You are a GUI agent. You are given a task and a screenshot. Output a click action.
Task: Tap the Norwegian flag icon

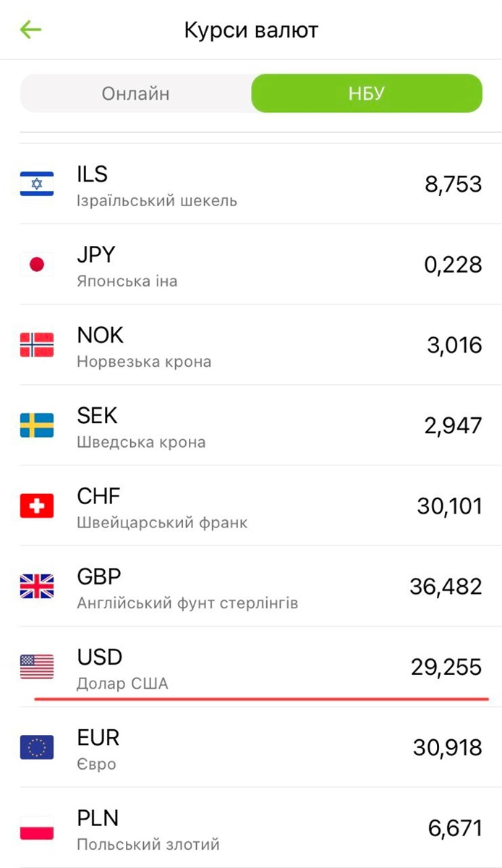(x=37, y=345)
